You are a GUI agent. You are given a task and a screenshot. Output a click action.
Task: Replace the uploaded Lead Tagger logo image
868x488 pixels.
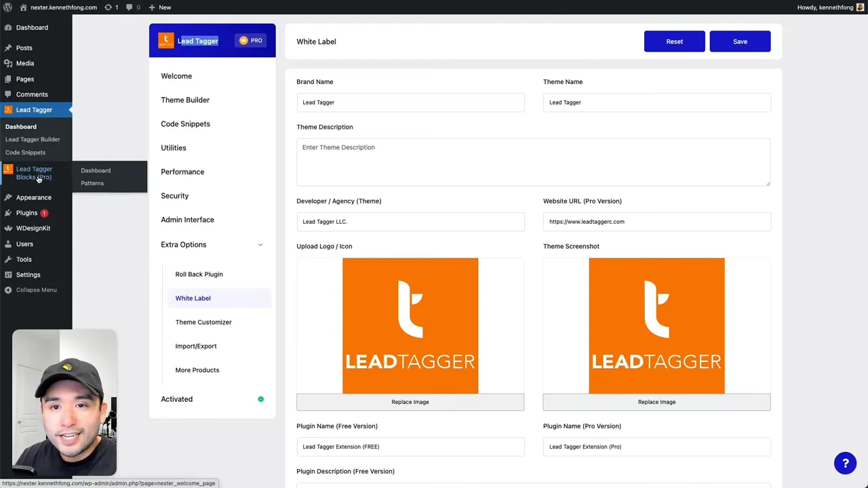tap(410, 402)
